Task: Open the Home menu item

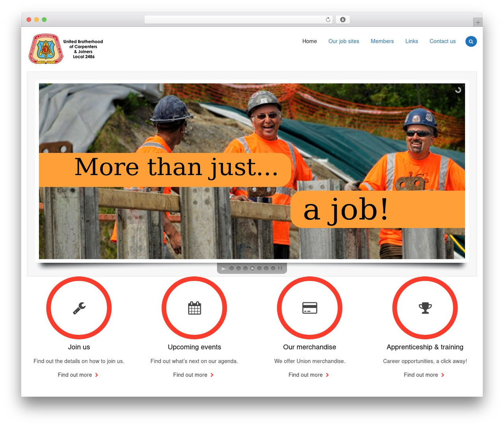Action: click(x=309, y=41)
